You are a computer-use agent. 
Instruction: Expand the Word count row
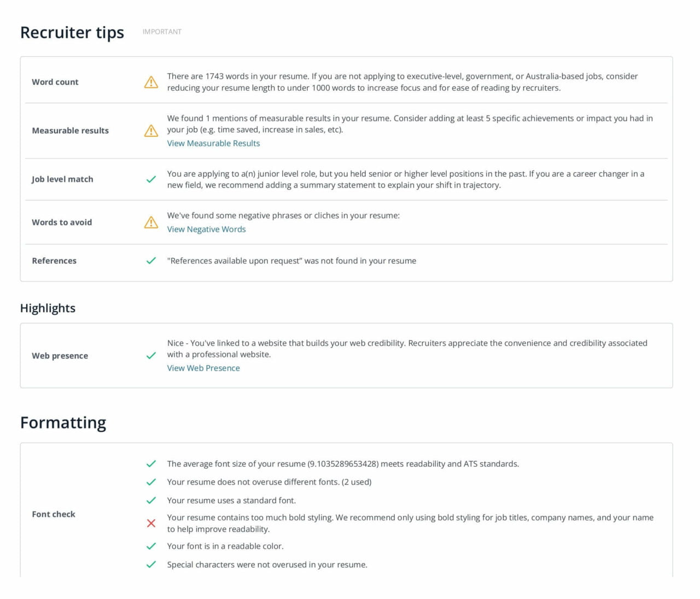55,82
